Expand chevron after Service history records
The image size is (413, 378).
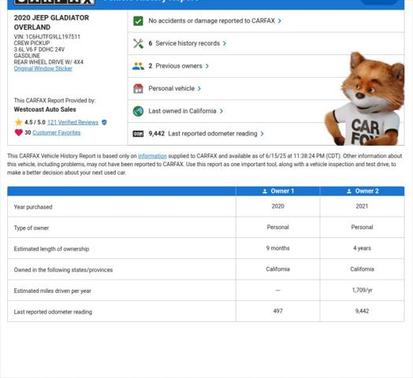click(224, 43)
